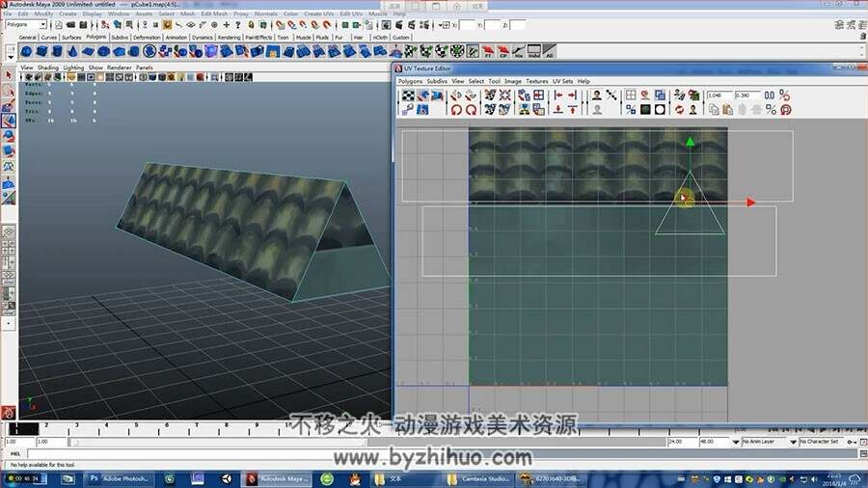Click the question mark icon on status line
This screenshot has height=488, width=868.
pos(238,25)
